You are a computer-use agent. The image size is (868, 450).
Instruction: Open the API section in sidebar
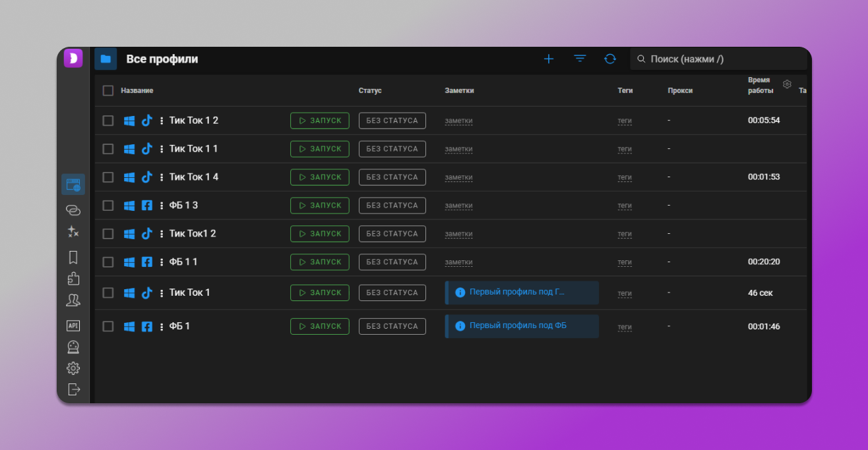point(73,325)
